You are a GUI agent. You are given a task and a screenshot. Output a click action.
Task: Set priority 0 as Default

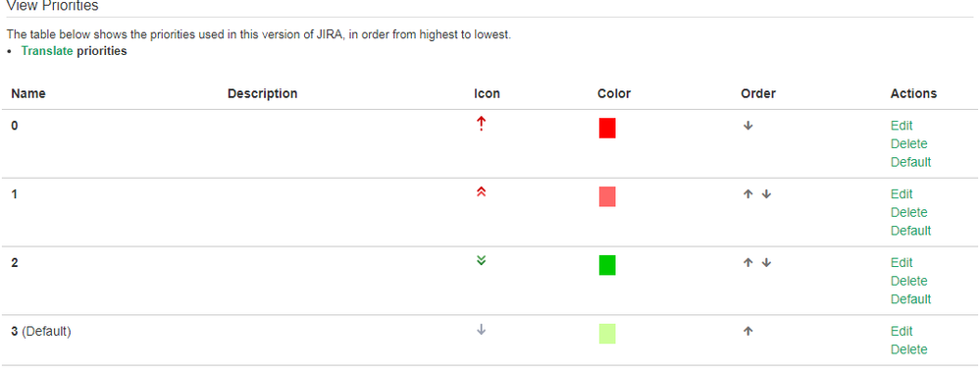pyautogui.click(x=910, y=163)
